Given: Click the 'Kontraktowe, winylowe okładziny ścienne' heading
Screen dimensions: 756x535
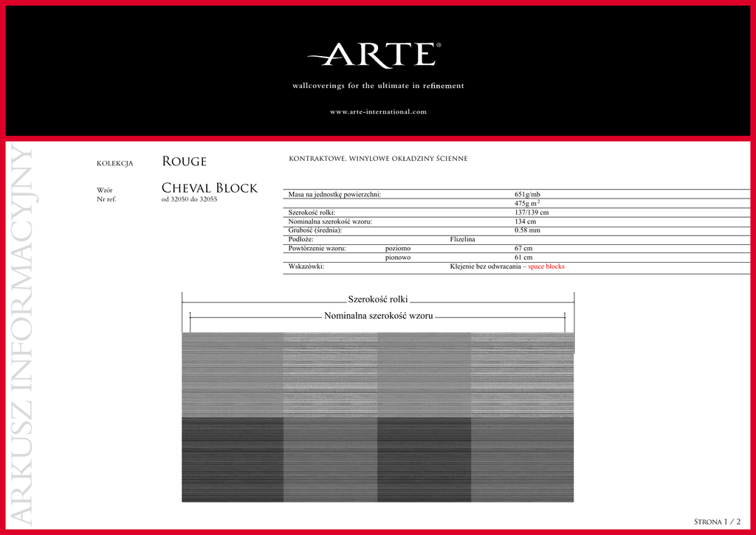Looking at the screenshot, I should coord(378,159).
